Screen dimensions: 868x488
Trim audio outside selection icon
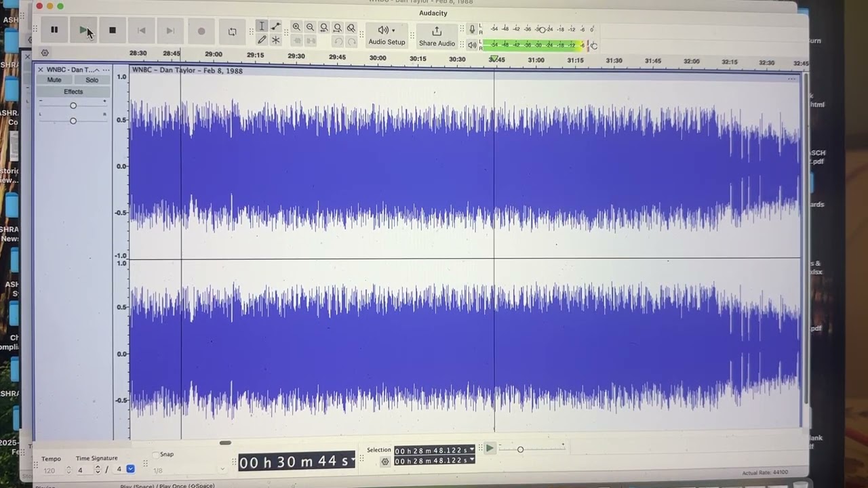296,41
